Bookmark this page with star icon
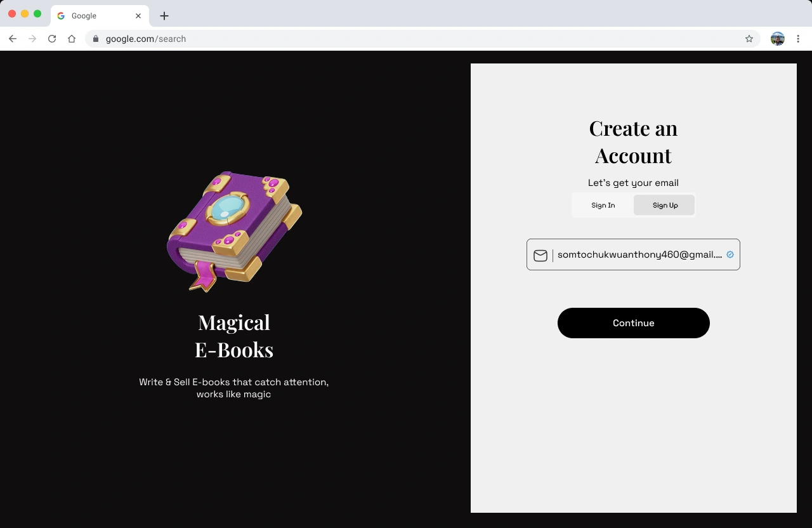 749,39
